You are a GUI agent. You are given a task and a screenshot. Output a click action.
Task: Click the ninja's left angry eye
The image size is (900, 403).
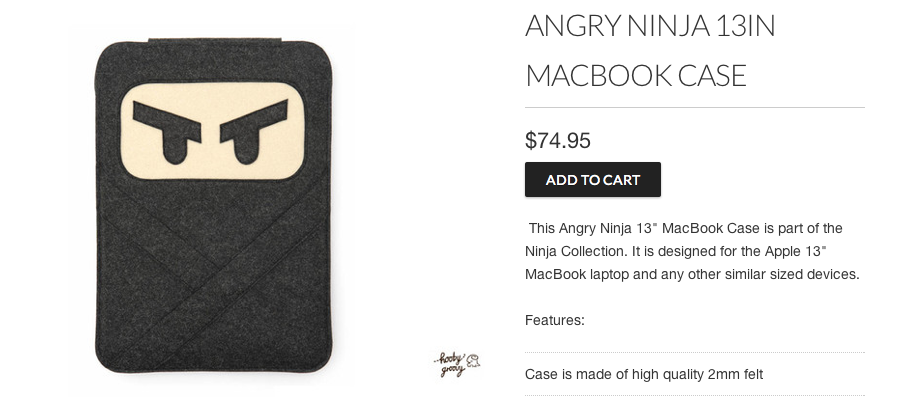tap(167, 131)
